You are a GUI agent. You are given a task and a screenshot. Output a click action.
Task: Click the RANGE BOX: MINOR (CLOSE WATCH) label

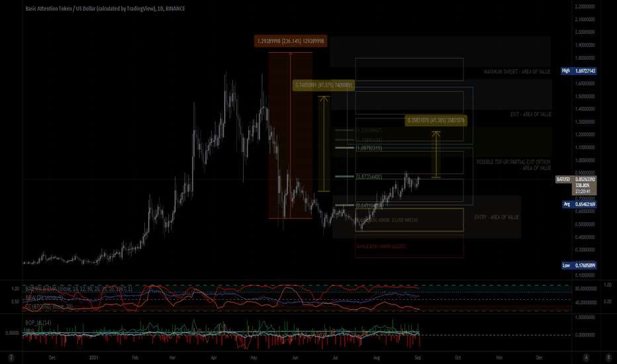[387, 220]
